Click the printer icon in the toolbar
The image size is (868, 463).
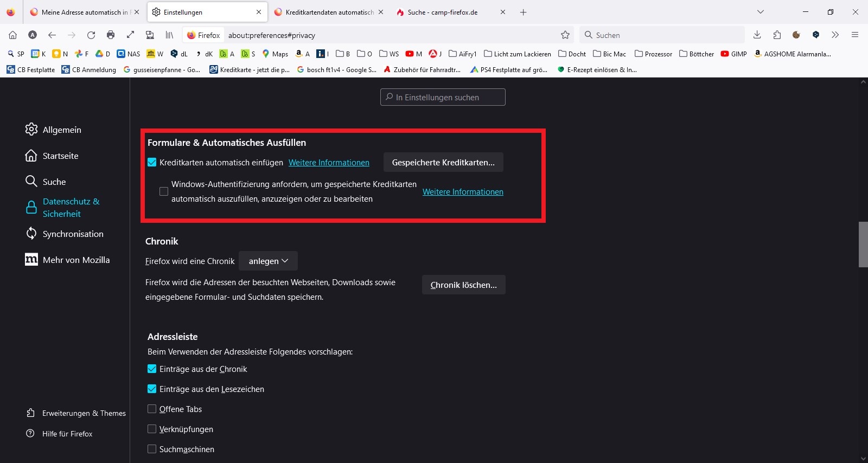111,35
